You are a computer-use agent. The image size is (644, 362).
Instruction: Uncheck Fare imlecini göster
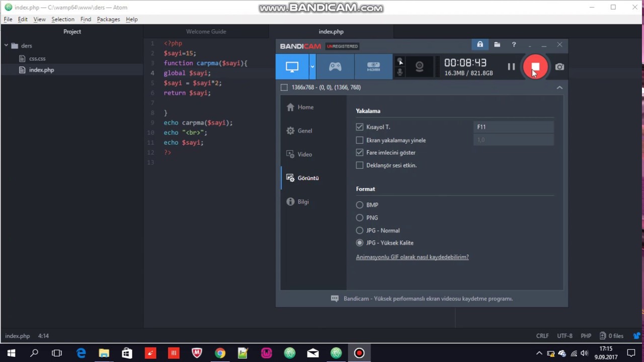tap(360, 152)
